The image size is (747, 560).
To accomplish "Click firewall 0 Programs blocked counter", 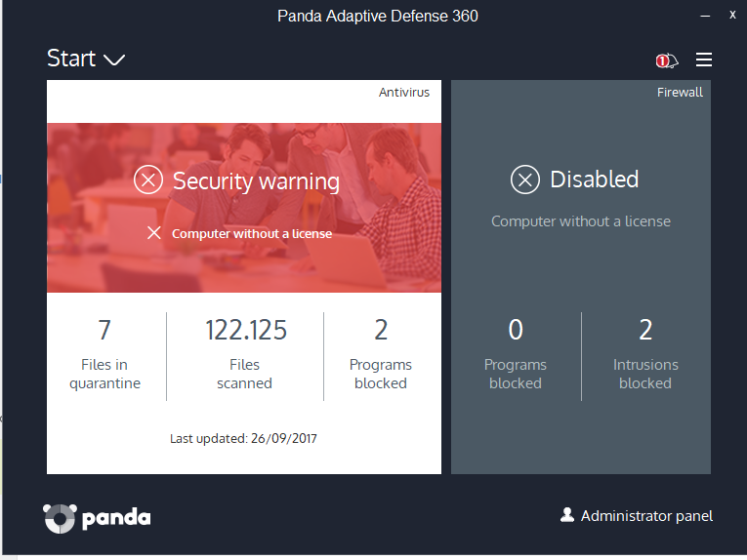I will [516, 354].
